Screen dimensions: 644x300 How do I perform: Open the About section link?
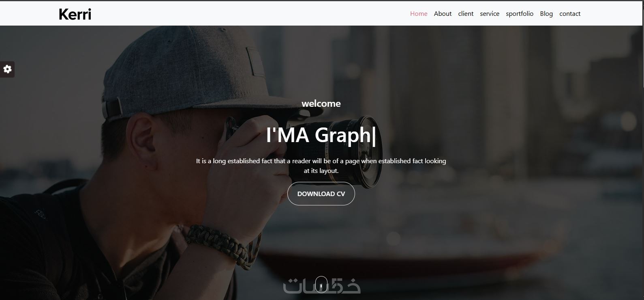point(443,14)
